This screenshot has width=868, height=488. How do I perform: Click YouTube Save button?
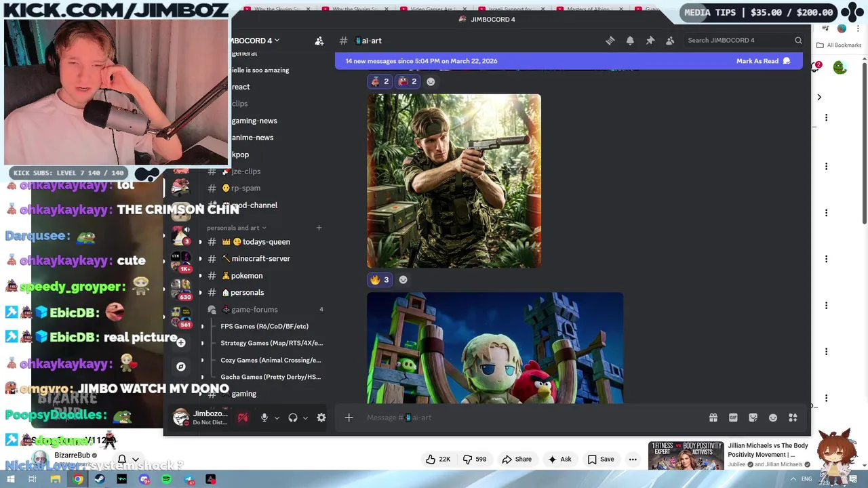[x=601, y=460]
